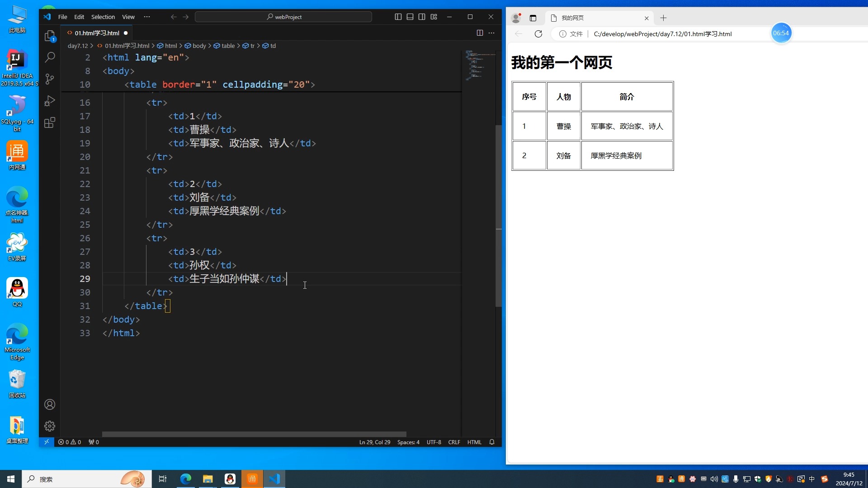
Task: Toggle Chinese/English input mode in tray
Action: click(x=812, y=479)
